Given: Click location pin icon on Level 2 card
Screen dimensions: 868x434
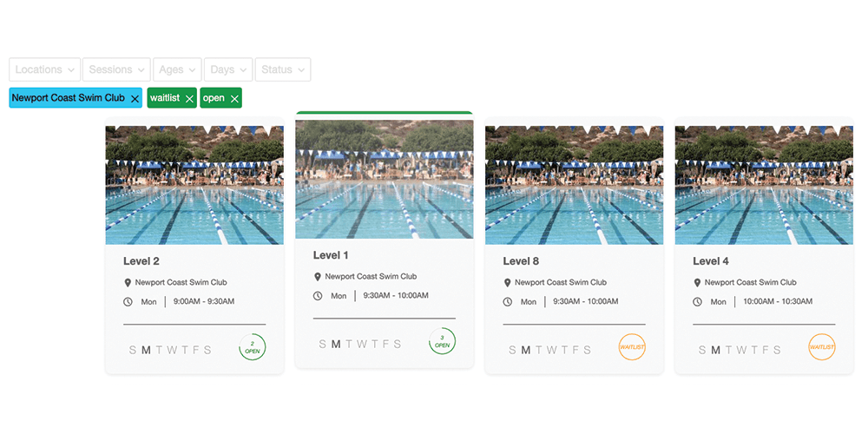Looking at the screenshot, I should [x=128, y=283].
